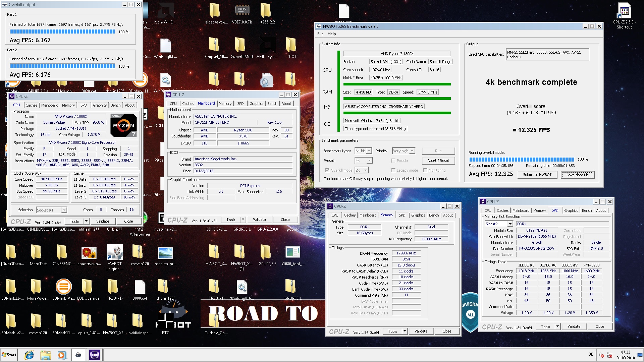Open the nvidiainspector archive icon
The height and width of the screenshot is (362, 644).
click(140, 324)
